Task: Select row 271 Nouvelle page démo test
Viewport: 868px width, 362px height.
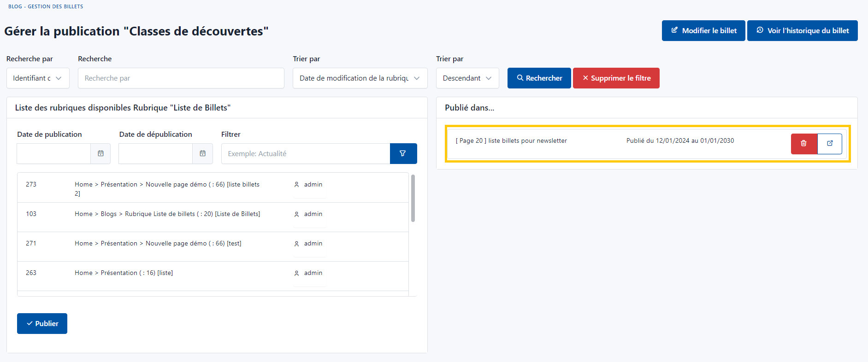Action: [x=158, y=244]
